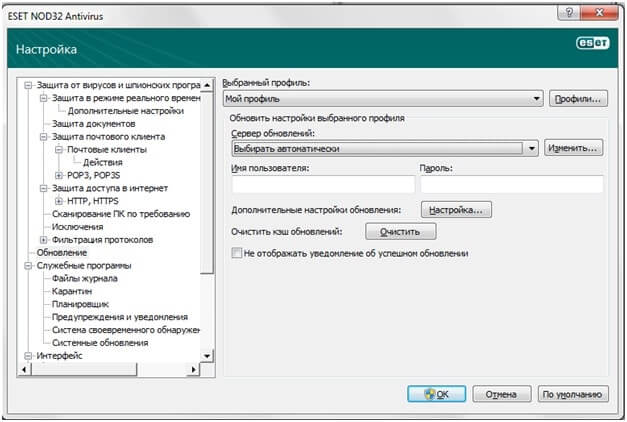627x422 pixels.
Task: Collapse 'Почтовые клиенты' node
Action: [x=59, y=150]
